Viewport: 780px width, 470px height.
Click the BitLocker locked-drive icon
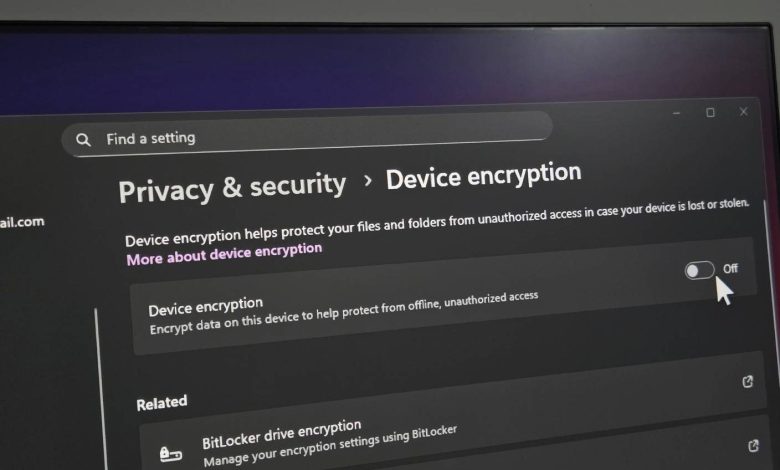coord(171,453)
